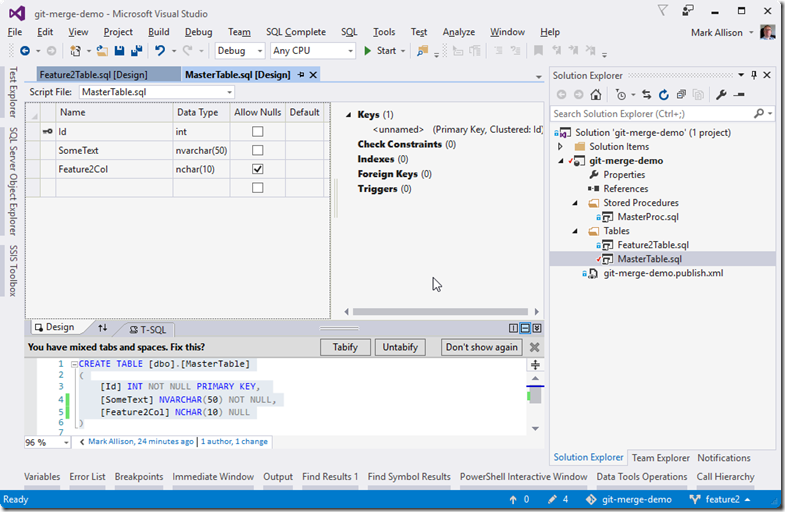Open the Error List tab
This screenshot has width=785, height=512.
click(87, 476)
